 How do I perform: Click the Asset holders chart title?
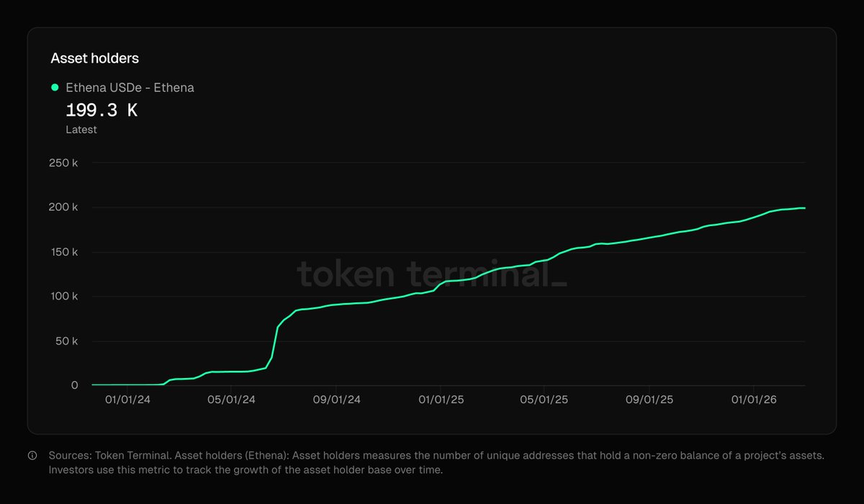94,58
